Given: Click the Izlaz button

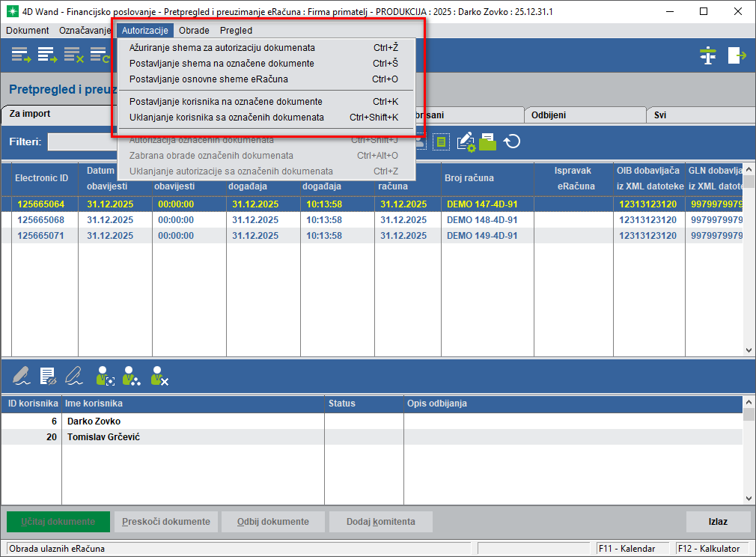Looking at the screenshot, I should [x=718, y=522].
